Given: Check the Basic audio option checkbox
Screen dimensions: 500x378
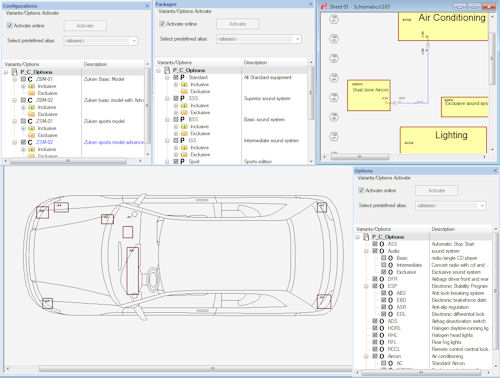Looking at the screenshot, I should click(x=384, y=258).
